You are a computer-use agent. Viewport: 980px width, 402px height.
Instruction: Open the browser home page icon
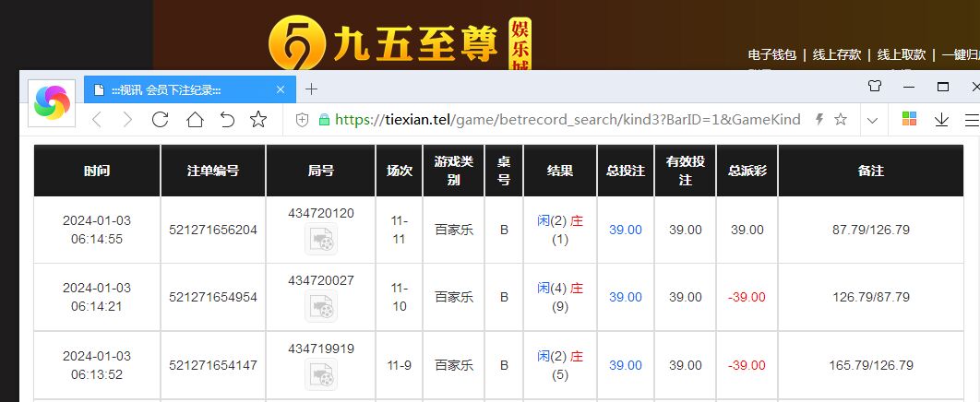coord(195,119)
